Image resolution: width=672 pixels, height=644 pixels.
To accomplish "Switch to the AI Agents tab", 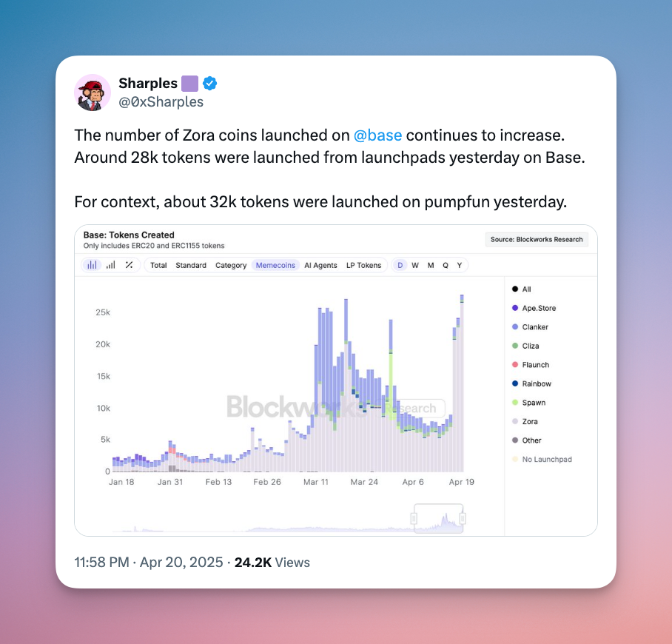I will pyautogui.click(x=320, y=265).
